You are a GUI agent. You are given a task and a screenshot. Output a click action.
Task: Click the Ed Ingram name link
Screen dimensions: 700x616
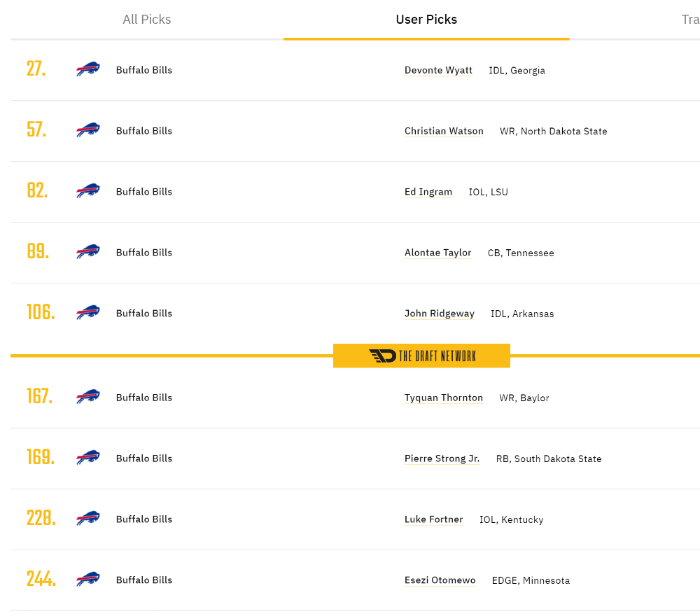pyautogui.click(x=428, y=192)
